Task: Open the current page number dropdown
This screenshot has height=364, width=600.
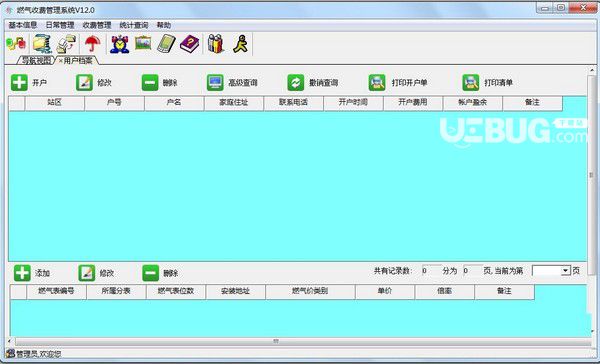Action: click(x=566, y=271)
